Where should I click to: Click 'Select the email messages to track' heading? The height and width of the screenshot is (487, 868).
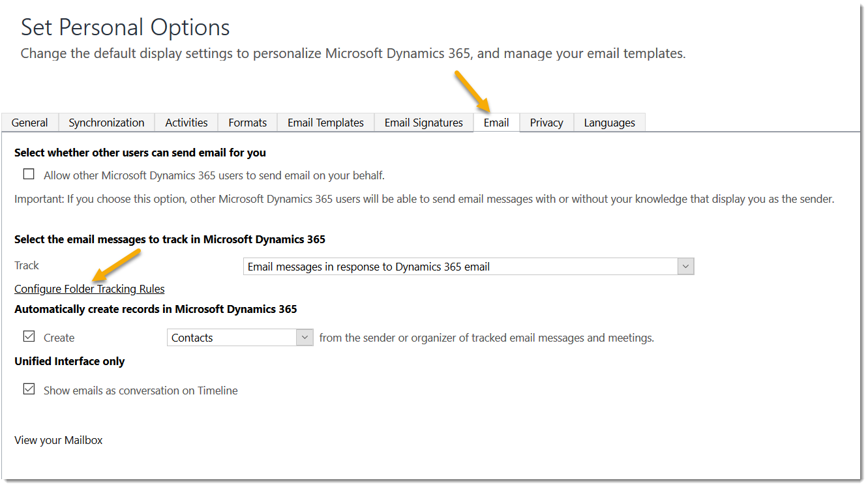pyautogui.click(x=170, y=239)
